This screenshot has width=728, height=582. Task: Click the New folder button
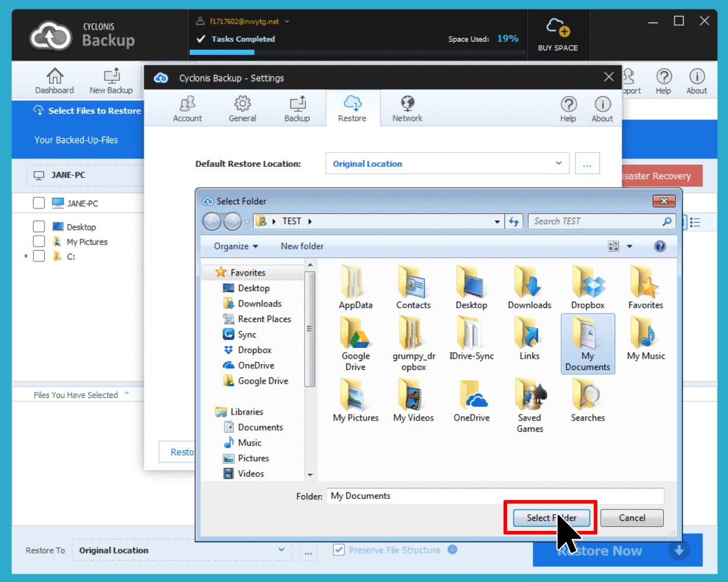pos(302,246)
